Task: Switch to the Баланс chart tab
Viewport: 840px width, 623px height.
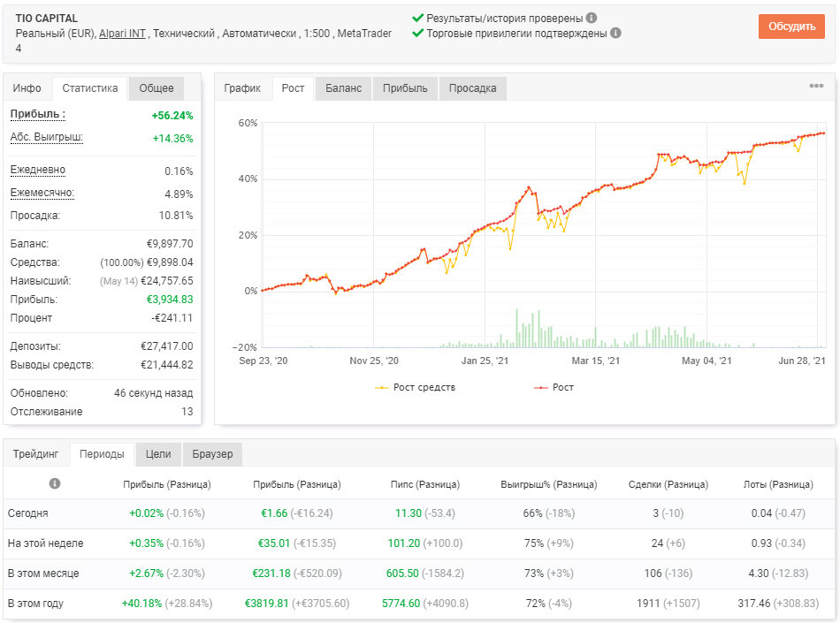Action: 343,88
